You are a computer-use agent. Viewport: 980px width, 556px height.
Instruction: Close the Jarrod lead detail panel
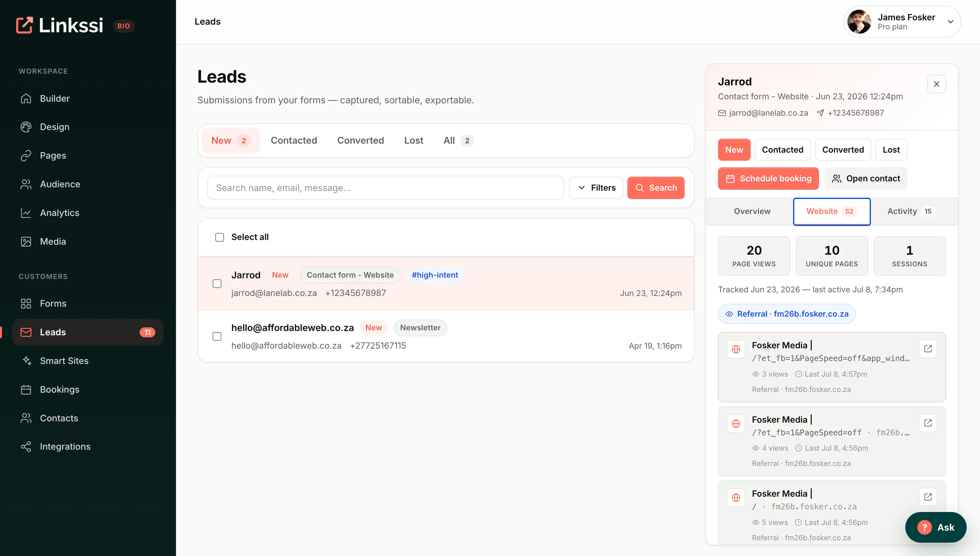(x=936, y=84)
